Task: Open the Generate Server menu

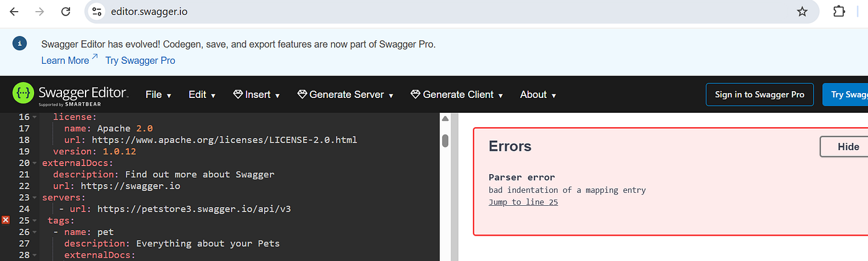Action: pyautogui.click(x=345, y=94)
